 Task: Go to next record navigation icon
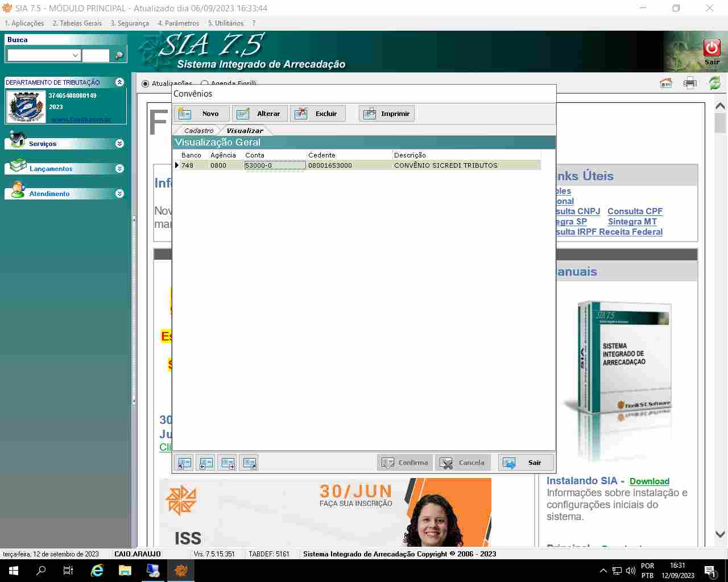227,463
